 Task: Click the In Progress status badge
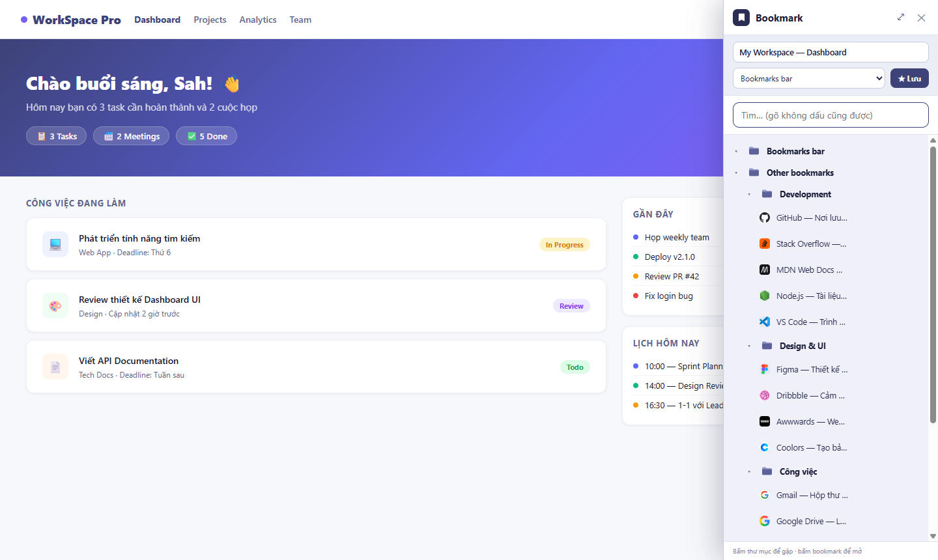[x=565, y=245]
